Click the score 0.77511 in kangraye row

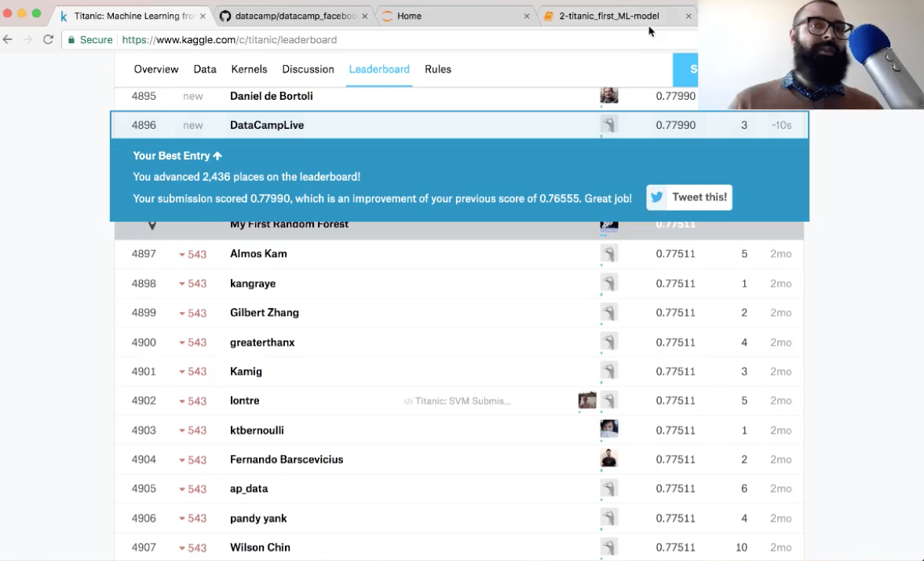pyautogui.click(x=675, y=283)
